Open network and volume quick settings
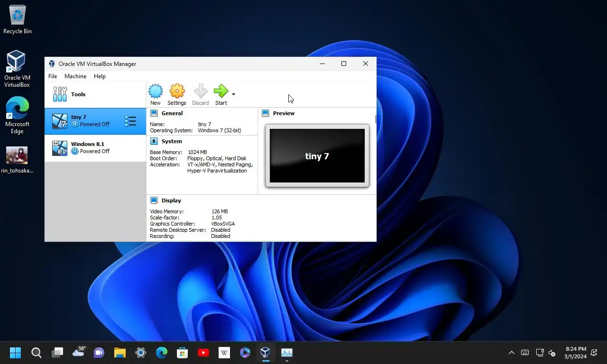Screen dimensions: 607x364 click(546, 353)
